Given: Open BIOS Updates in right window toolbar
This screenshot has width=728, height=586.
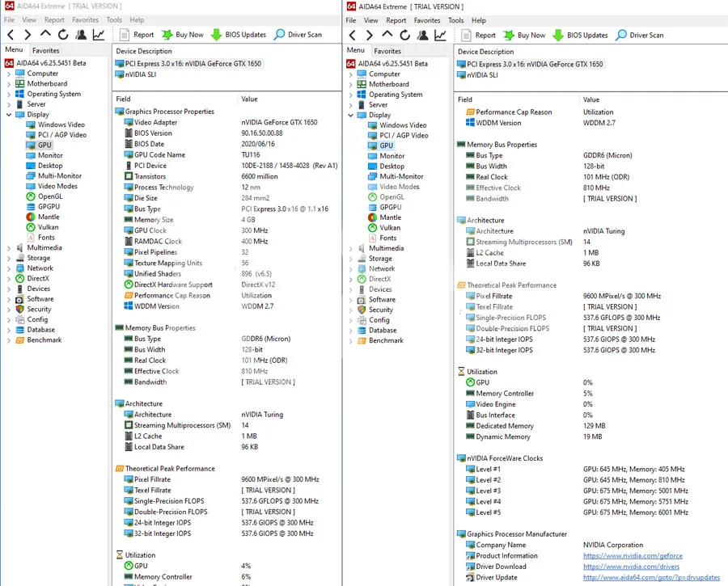Looking at the screenshot, I should point(580,35).
